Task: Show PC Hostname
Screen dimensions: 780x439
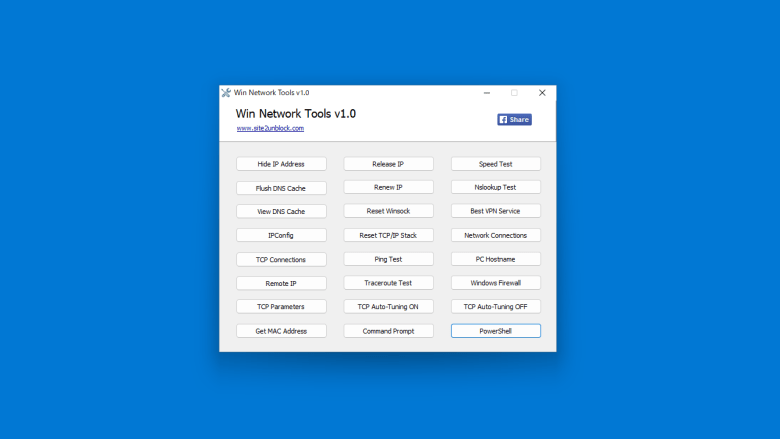Action: click(x=496, y=259)
